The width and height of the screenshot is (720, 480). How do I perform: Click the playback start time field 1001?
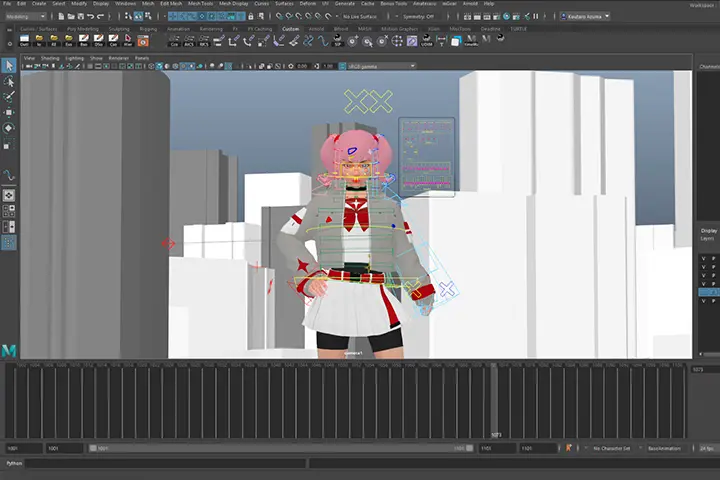click(64, 448)
